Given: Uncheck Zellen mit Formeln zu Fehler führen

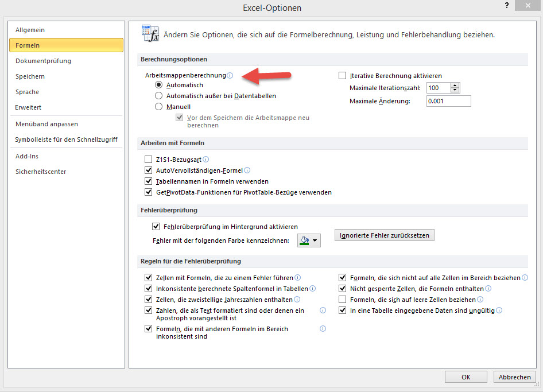Looking at the screenshot, I should [x=148, y=277].
